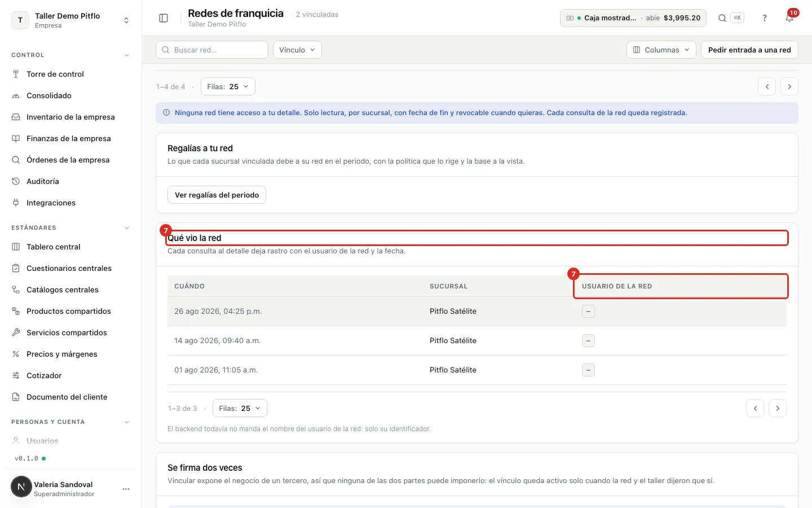Toggle the sidebar panel icon
812x508 pixels.
tap(164, 18)
